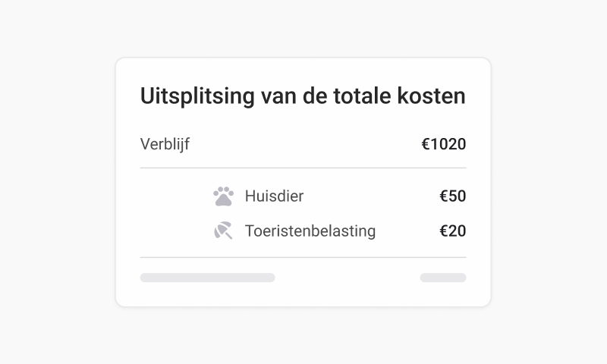This screenshot has width=607, height=364.
Task: Click the €50 pet fee amount
Action: 452,196
